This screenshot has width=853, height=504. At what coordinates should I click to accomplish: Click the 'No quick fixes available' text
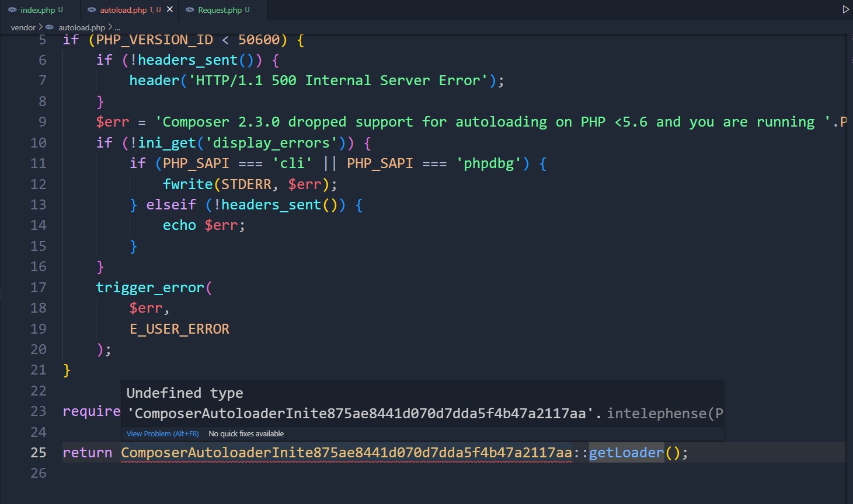pos(246,434)
